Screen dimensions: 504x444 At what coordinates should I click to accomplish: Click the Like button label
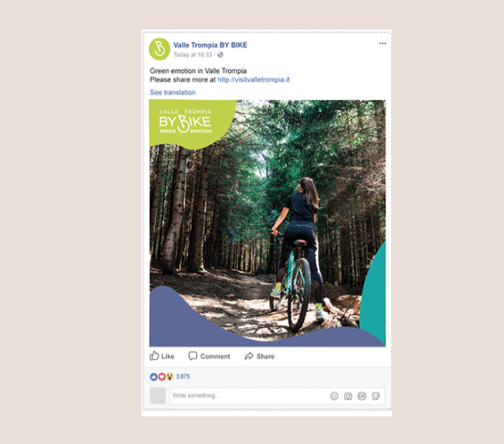click(x=168, y=357)
